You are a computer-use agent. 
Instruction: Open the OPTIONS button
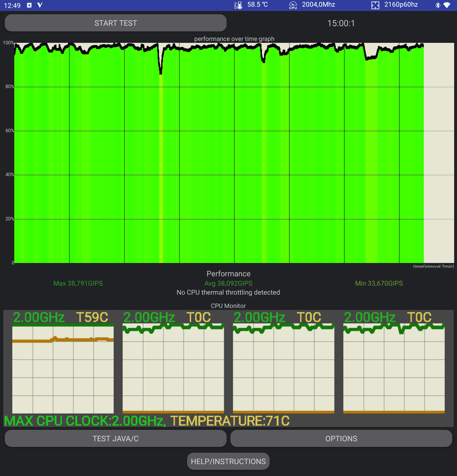point(341,438)
